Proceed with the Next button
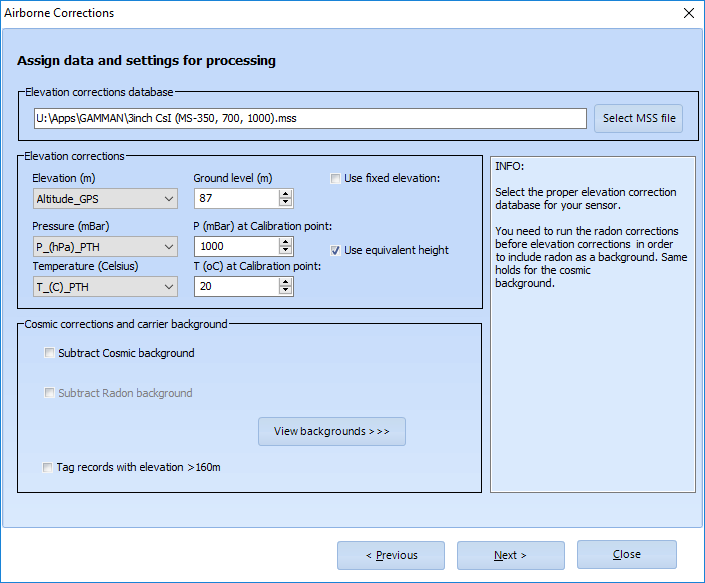The image size is (705, 583). click(x=510, y=555)
